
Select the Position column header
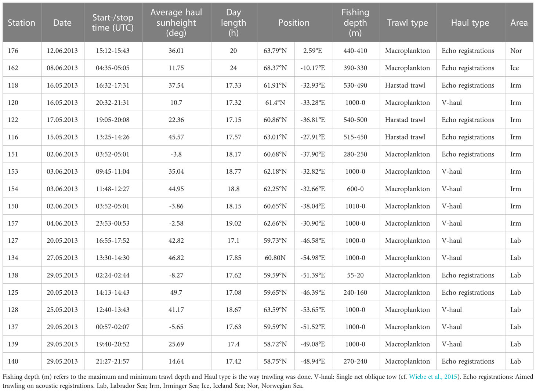294,23
